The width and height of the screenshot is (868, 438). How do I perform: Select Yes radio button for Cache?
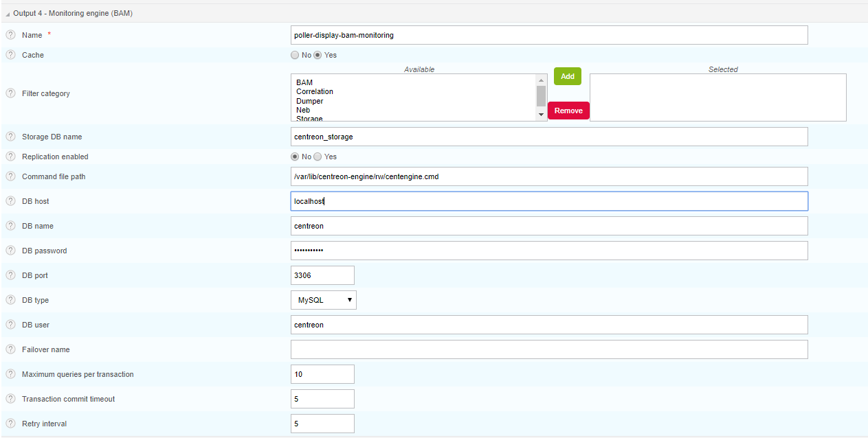pyautogui.click(x=318, y=55)
